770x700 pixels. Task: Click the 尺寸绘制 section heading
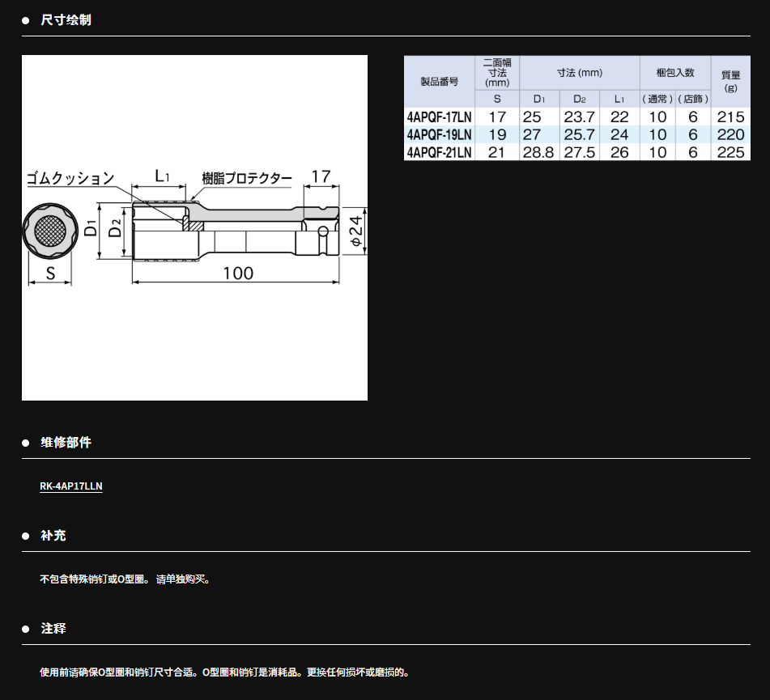coord(66,20)
